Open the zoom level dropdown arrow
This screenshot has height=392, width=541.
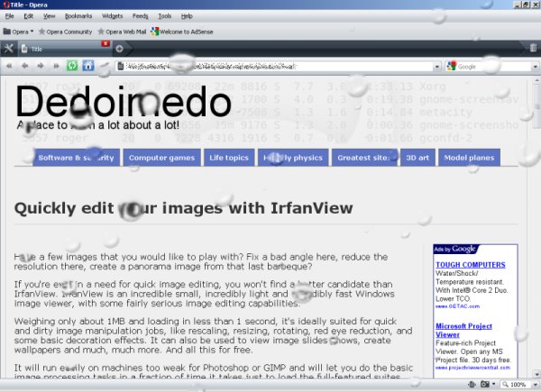536,385
